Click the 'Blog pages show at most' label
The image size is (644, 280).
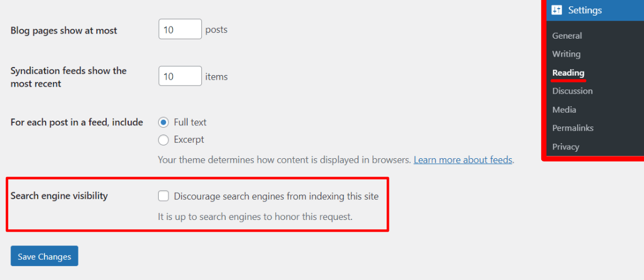coord(63,31)
